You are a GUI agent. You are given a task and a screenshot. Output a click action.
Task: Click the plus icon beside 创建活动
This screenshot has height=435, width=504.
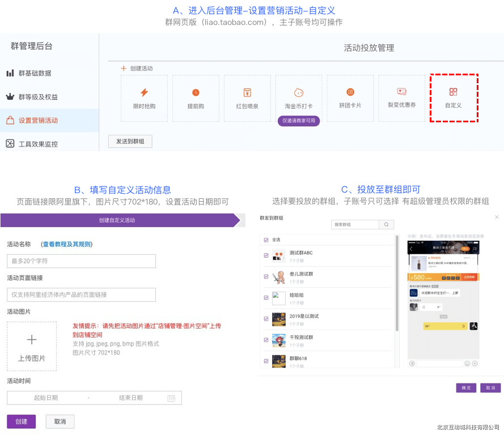point(124,68)
